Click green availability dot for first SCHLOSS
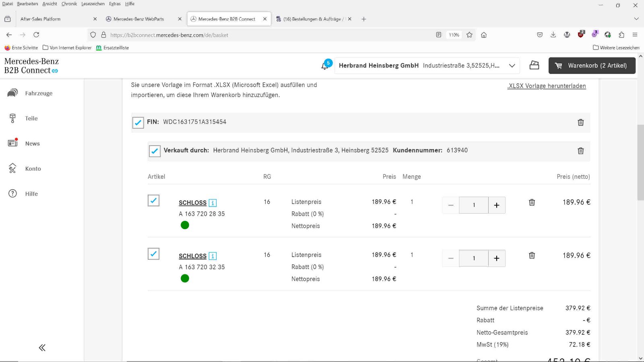The height and width of the screenshot is (362, 644). tap(185, 225)
